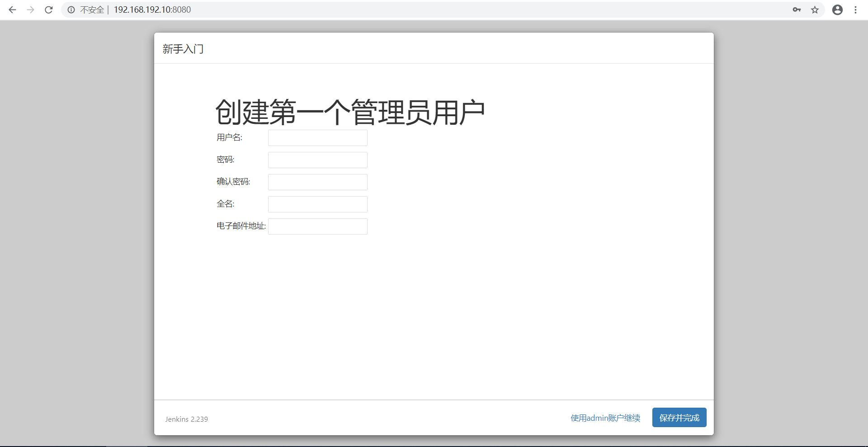Select the 确认密码 text box
868x447 pixels.
317,182
